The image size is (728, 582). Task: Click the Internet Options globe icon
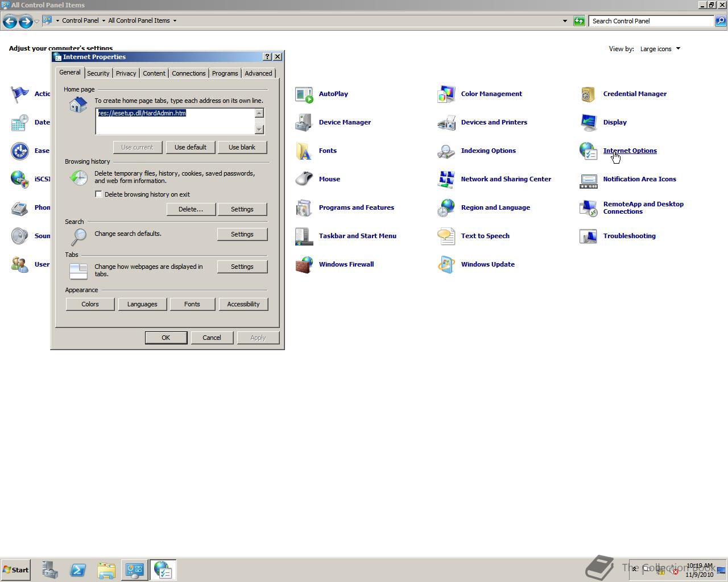(589, 151)
